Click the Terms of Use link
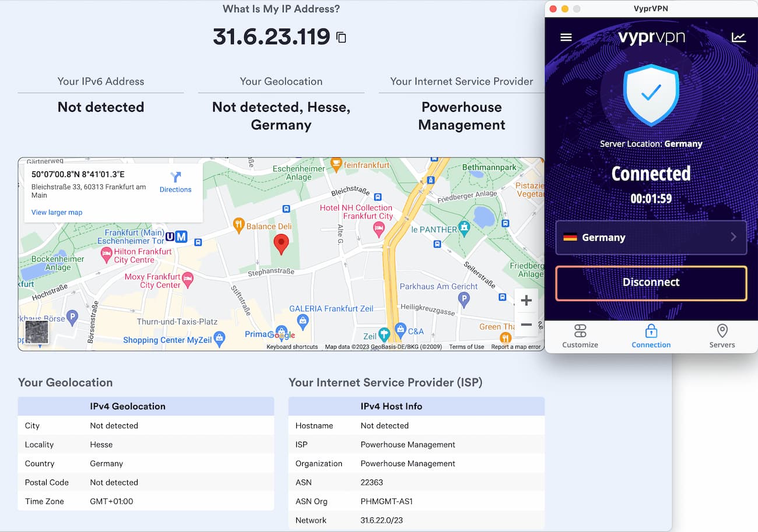758x532 pixels. pos(466,346)
